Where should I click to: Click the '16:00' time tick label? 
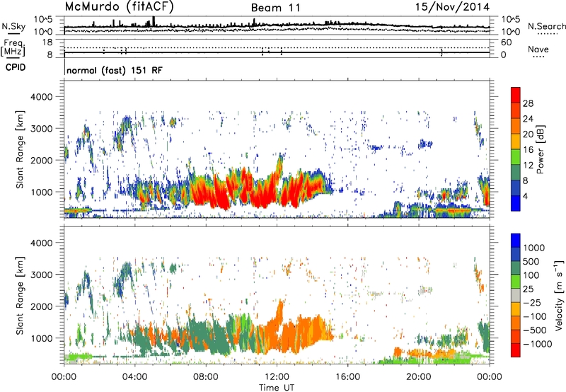pyautogui.click(x=347, y=377)
